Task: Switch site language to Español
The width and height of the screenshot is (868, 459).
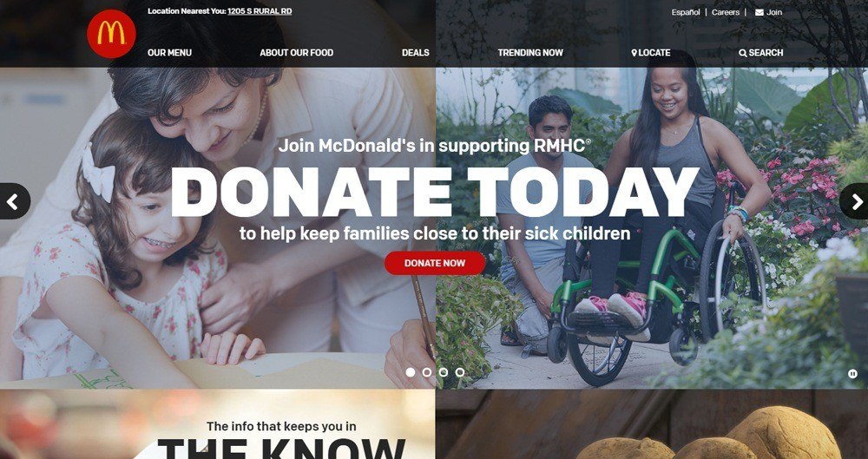Action: 686,12
